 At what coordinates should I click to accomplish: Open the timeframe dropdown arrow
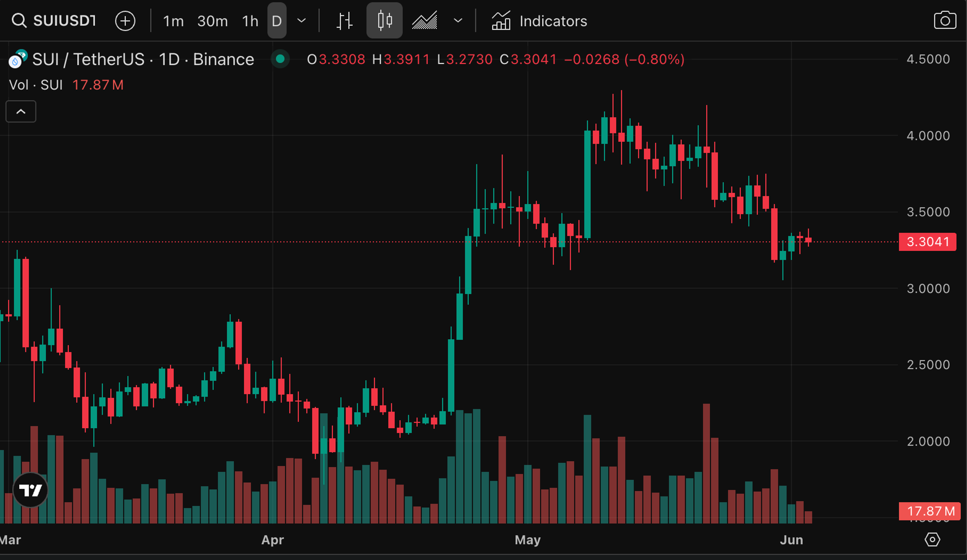(302, 21)
